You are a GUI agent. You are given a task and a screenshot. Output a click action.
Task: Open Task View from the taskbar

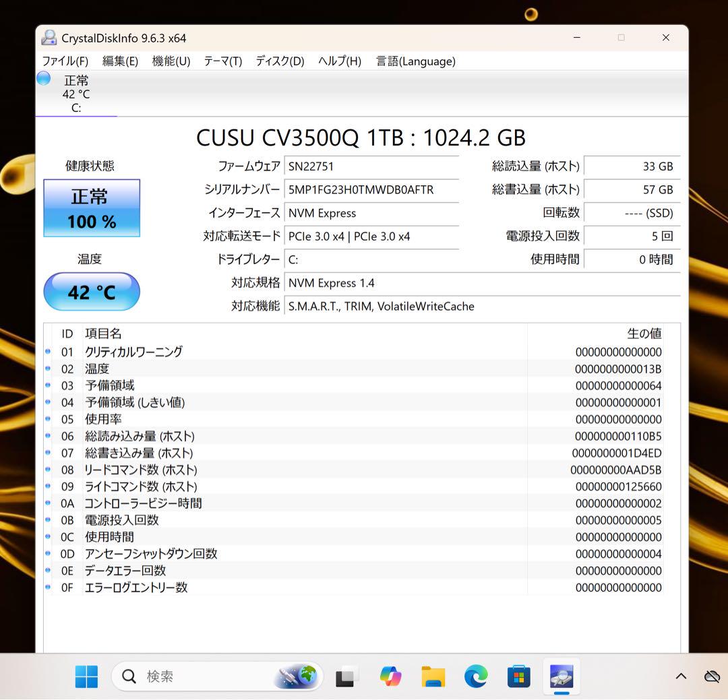[346, 676]
